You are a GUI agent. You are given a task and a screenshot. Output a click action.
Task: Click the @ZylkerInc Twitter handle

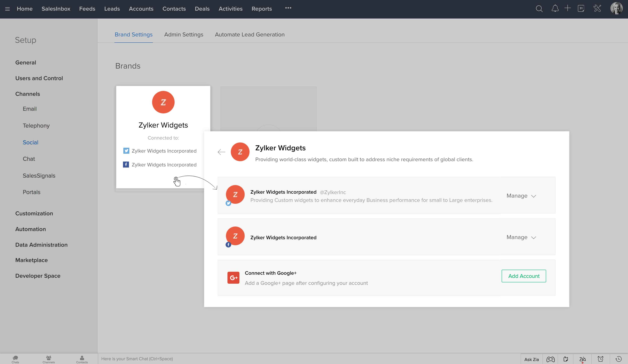tap(333, 192)
